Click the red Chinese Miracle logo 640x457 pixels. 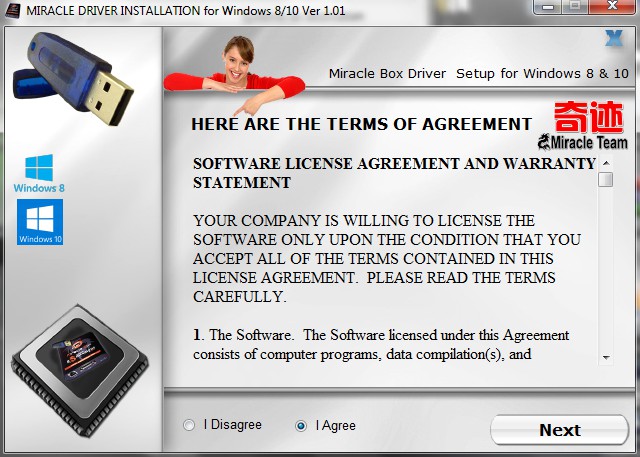589,117
